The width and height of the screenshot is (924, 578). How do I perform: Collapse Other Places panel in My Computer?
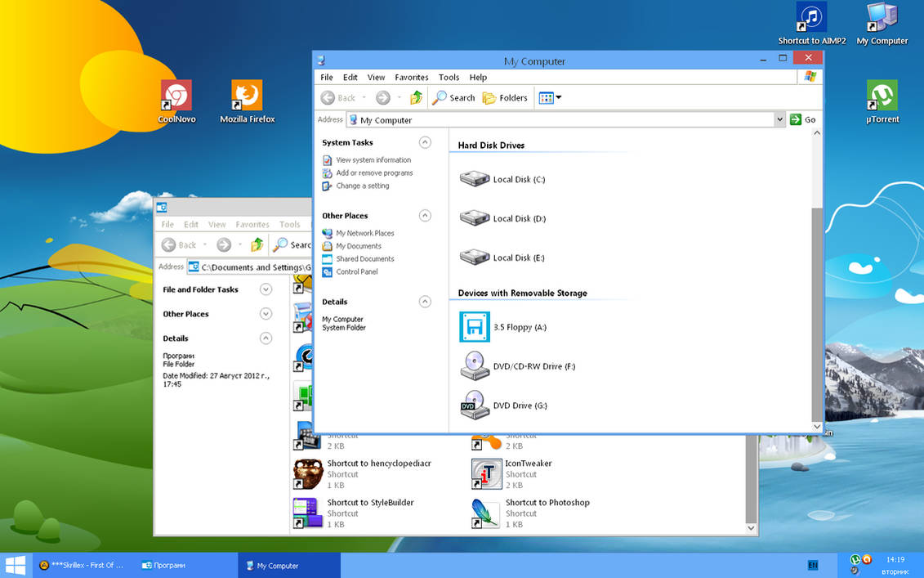point(425,215)
